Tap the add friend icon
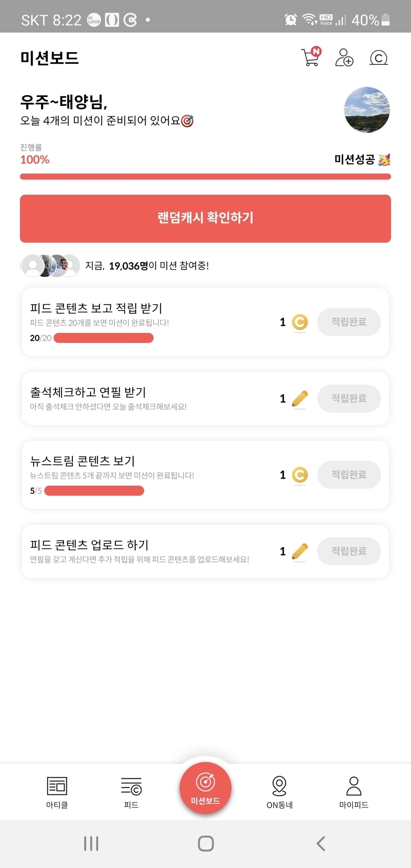Screen dimensions: 411x868 [344, 57]
